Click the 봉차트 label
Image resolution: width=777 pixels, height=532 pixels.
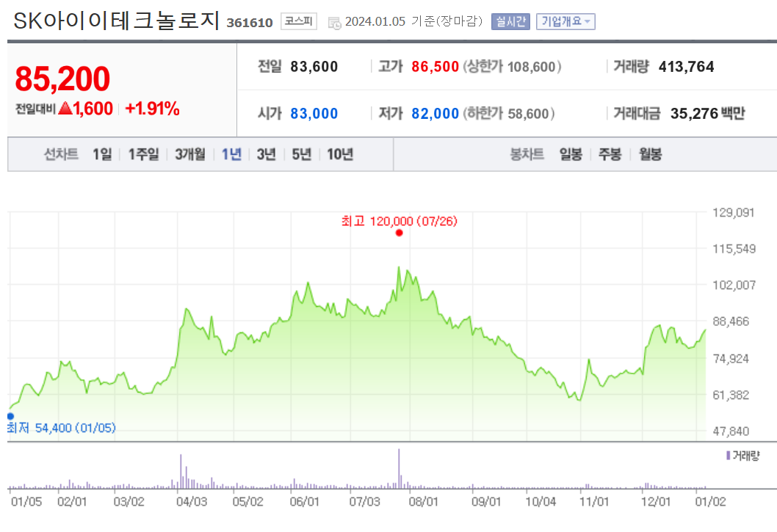tap(527, 154)
